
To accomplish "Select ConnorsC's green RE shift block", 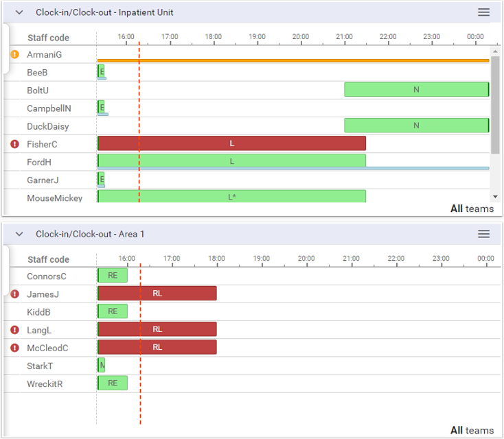I will click(113, 276).
